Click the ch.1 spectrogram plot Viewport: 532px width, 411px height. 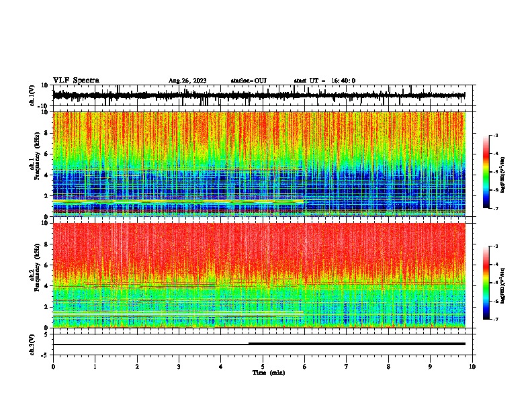(x=259, y=164)
